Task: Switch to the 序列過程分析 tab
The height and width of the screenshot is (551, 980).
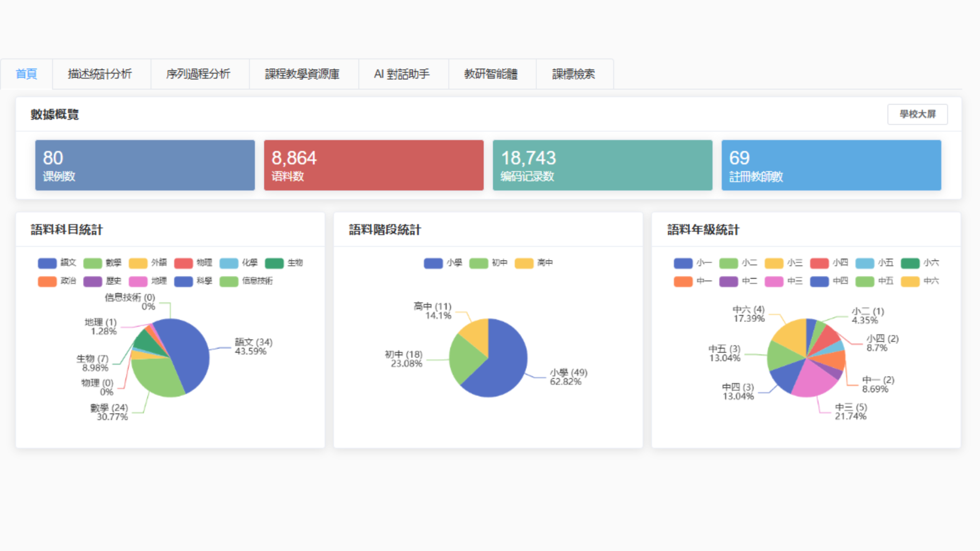Action: tap(198, 74)
